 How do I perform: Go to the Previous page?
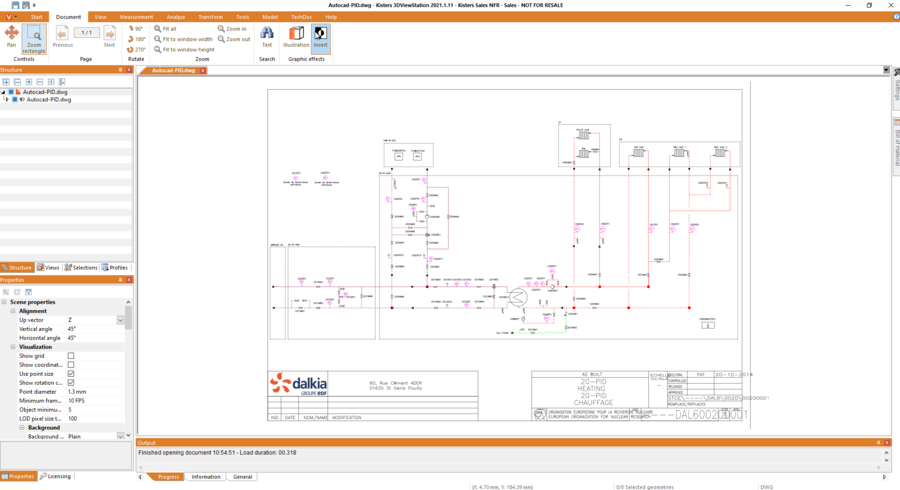pyautogui.click(x=63, y=37)
